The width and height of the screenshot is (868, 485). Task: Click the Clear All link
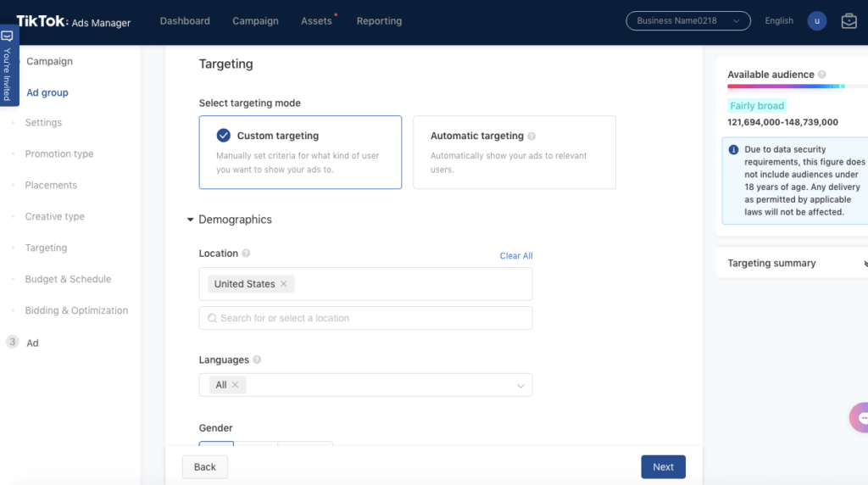coord(515,256)
